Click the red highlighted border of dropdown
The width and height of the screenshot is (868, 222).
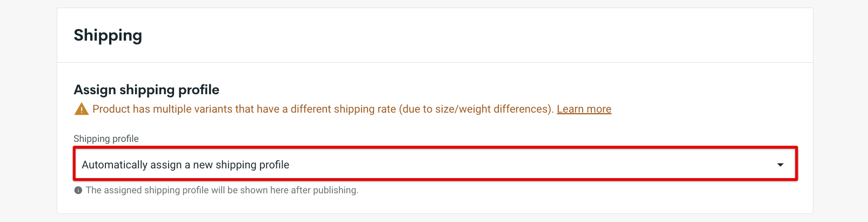[435, 147]
